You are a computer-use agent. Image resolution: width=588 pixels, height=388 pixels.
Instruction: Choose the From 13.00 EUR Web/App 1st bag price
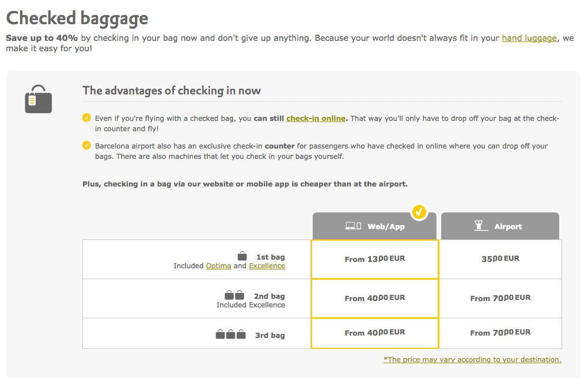tap(374, 259)
